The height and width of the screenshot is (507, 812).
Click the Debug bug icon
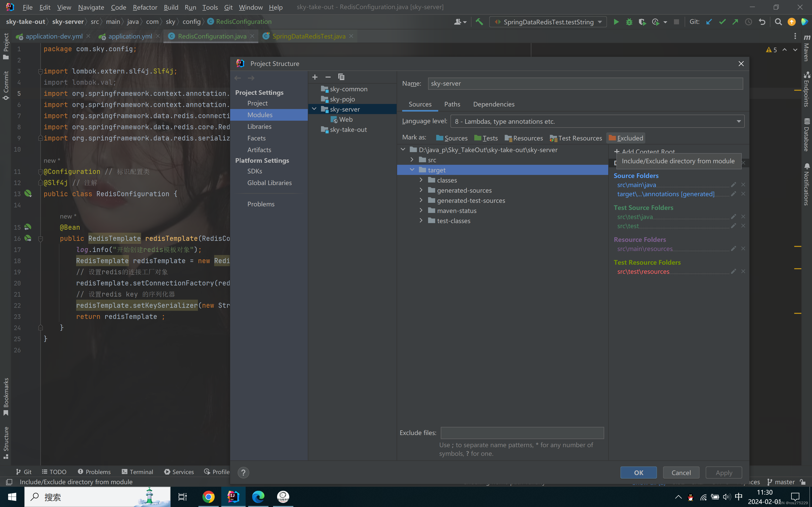(629, 22)
